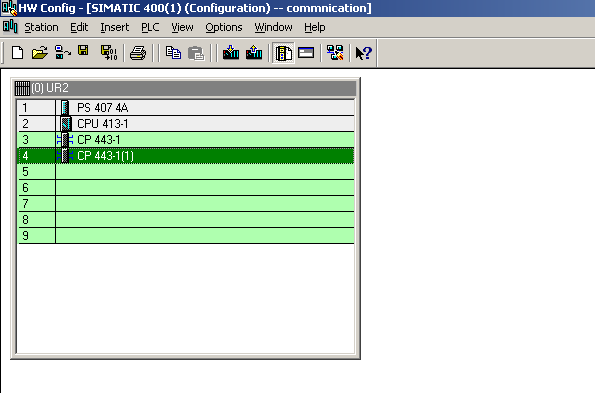This screenshot has height=393, width=595.
Task: Open the Options menu
Action: [224, 27]
